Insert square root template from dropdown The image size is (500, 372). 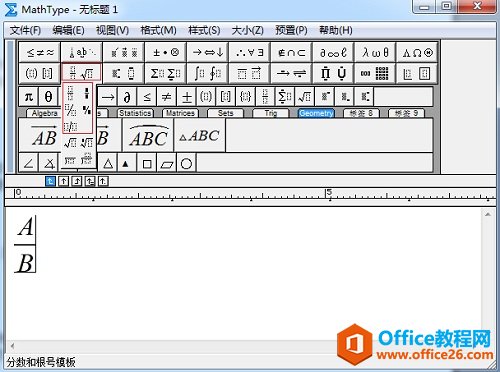[x=70, y=143]
